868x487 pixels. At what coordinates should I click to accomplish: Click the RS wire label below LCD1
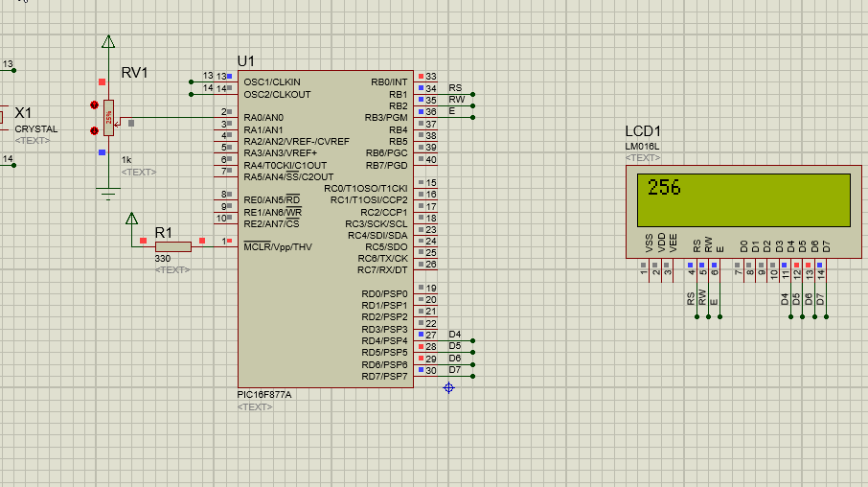click(x=691, y=299)
